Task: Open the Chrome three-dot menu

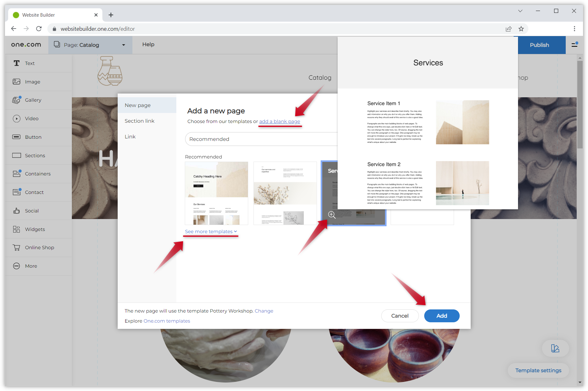Action: (575, 29)
